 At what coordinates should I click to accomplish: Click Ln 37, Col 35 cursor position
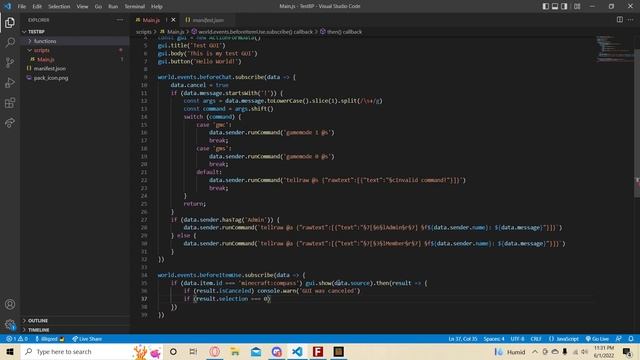462,339
